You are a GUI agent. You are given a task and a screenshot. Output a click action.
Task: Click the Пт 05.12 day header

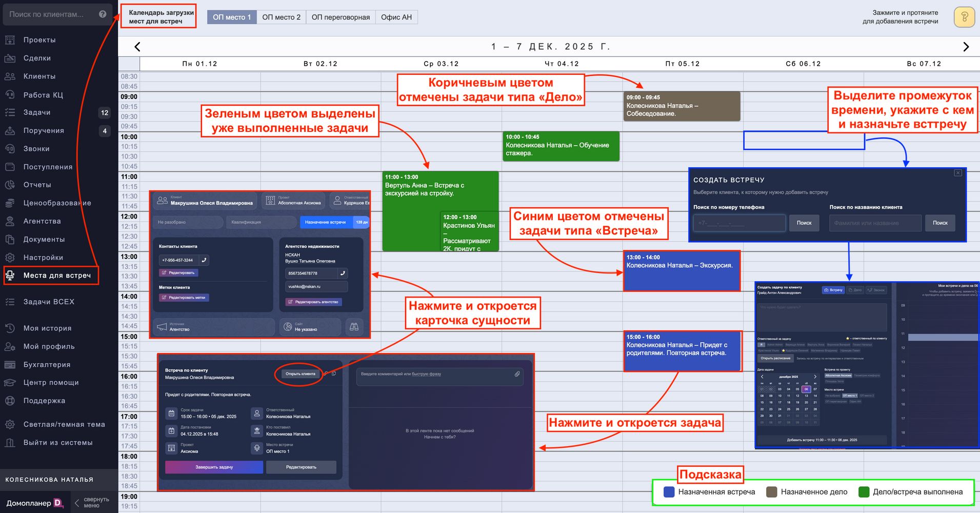tap(683, 64)
